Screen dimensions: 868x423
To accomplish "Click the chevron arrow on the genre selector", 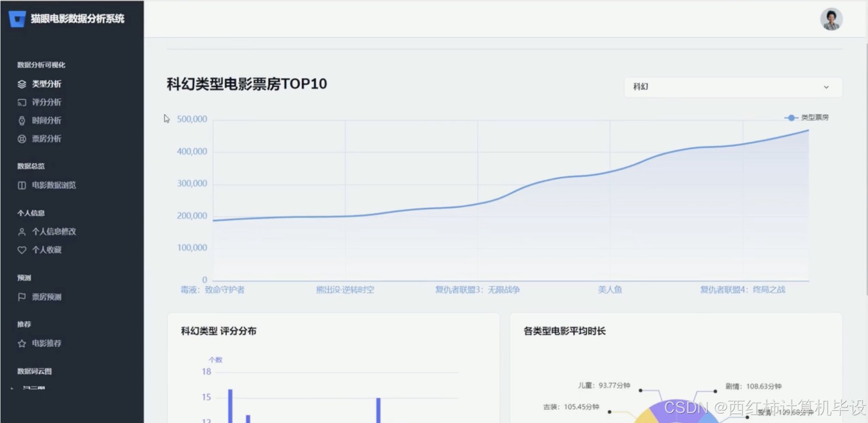I will coord(826,87).
